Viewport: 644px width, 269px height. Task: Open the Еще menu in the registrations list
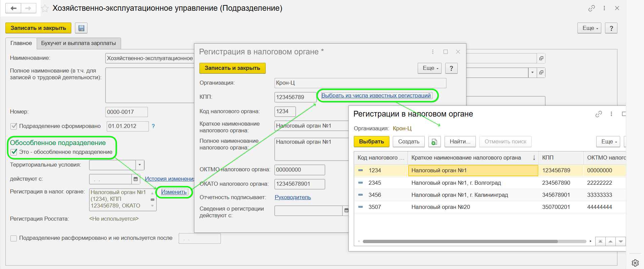(608, 142)
